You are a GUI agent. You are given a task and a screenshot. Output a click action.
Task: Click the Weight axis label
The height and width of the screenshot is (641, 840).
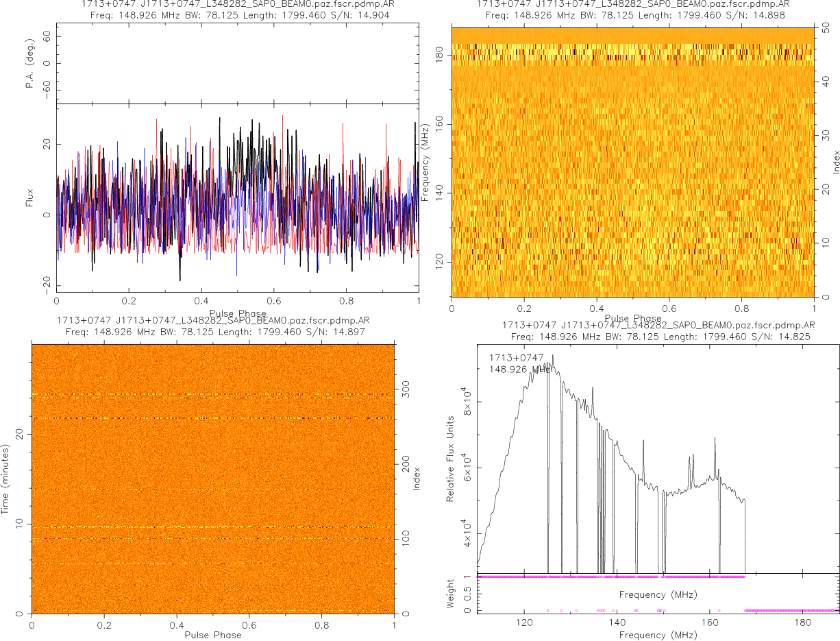click(x=450, y=593)
